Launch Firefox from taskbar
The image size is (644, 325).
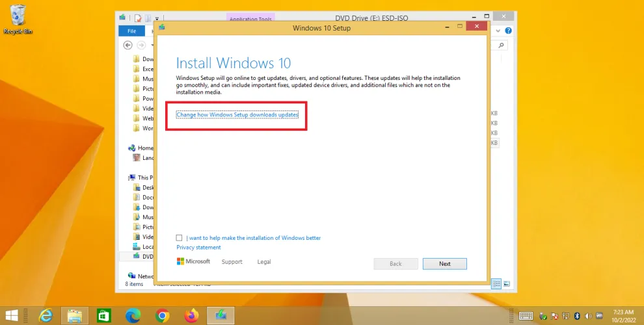point(191,316)
